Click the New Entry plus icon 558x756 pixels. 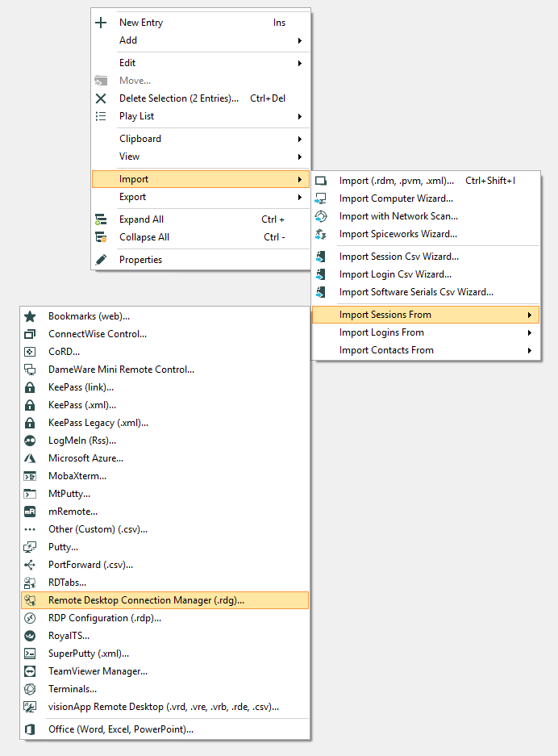(x=101, y=23)
